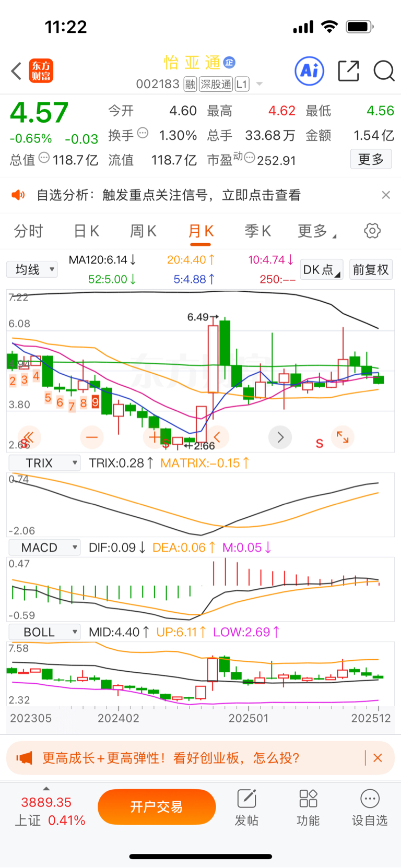Image resolution: width=401 pixels, height=868 pixels.
Task: Expand the 更多 period menu
Action: pos(316,231)
